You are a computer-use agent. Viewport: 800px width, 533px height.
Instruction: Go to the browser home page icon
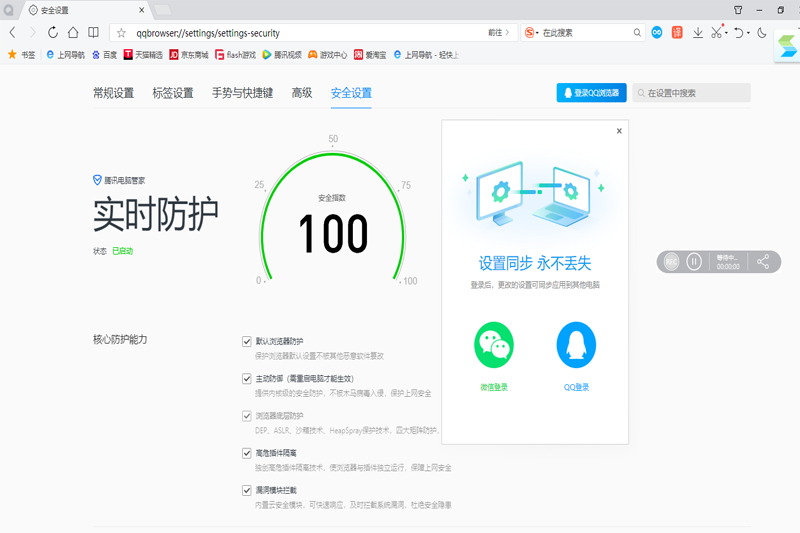72,33
